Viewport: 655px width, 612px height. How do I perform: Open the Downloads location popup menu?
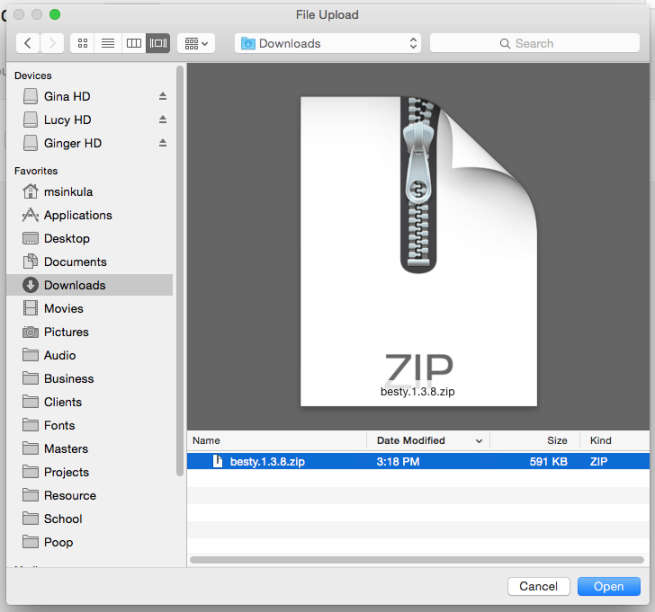coord(328,43)
